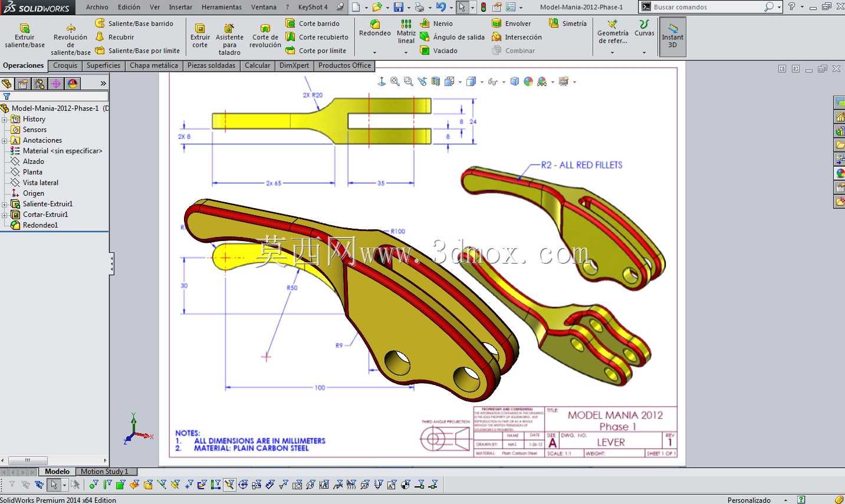845x504 pixels.
Task: Select Extruir saliente/base tool
Action: pyautogui.click(x=25, y=37)
